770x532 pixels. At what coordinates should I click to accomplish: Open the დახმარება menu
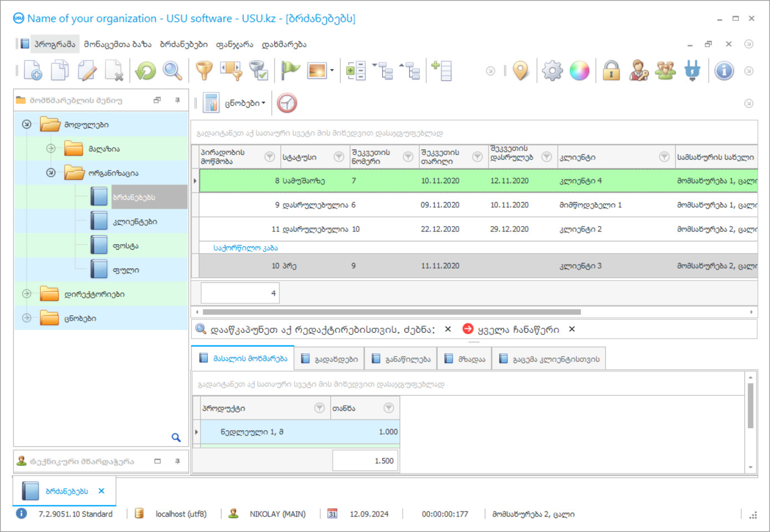coord(284,44)
